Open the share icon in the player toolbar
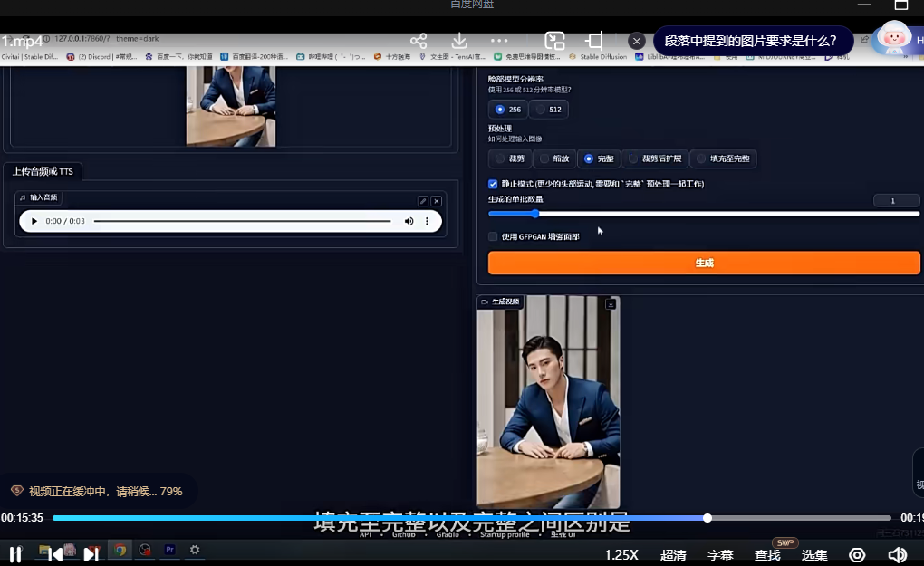 (419, 41)
